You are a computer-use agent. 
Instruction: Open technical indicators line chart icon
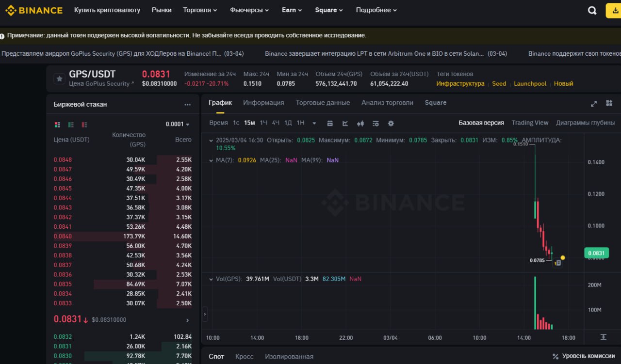pyautogui.click(x=345, y=123)
